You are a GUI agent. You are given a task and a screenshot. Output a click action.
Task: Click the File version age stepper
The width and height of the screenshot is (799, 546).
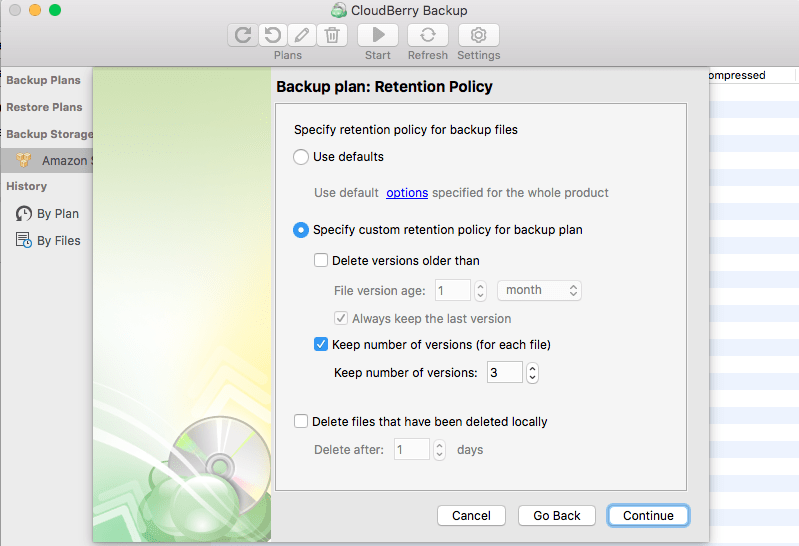click(480, 291)
